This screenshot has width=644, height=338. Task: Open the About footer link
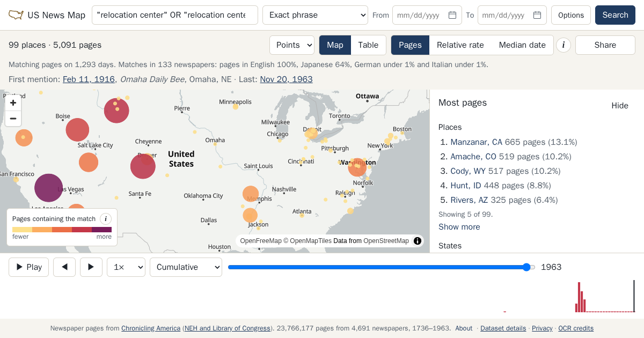pos(464,328)
